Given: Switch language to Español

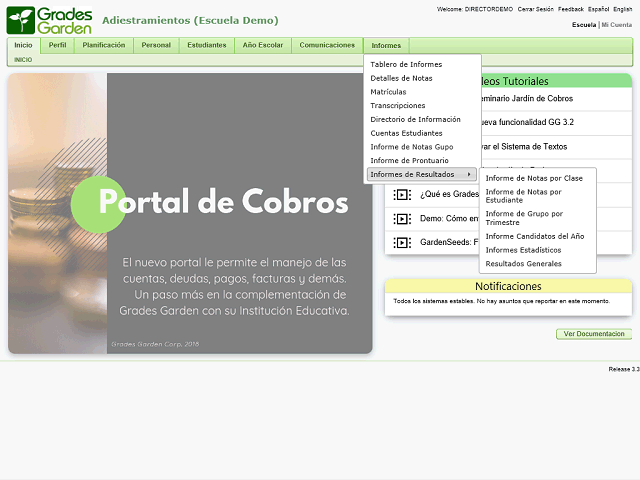Looking at the screenshot, I should point(598,9).
